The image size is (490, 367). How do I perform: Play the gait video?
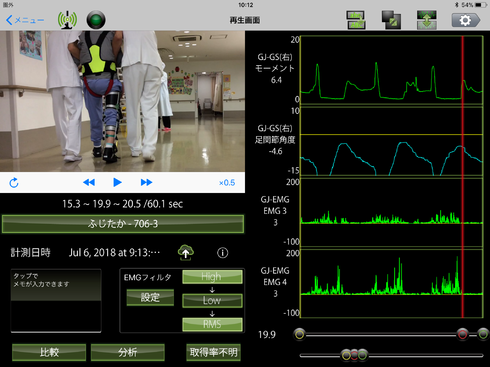117,182
